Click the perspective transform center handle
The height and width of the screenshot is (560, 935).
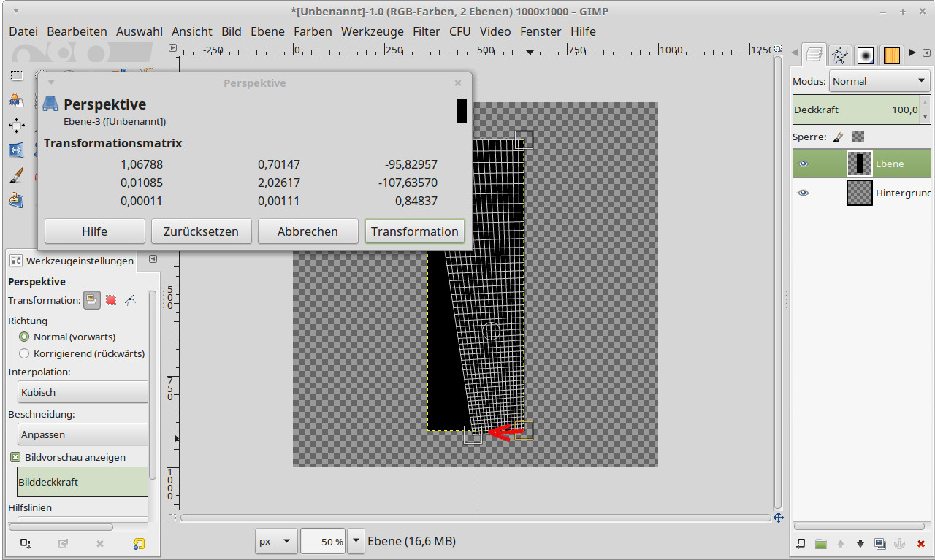tap(492, 331)
